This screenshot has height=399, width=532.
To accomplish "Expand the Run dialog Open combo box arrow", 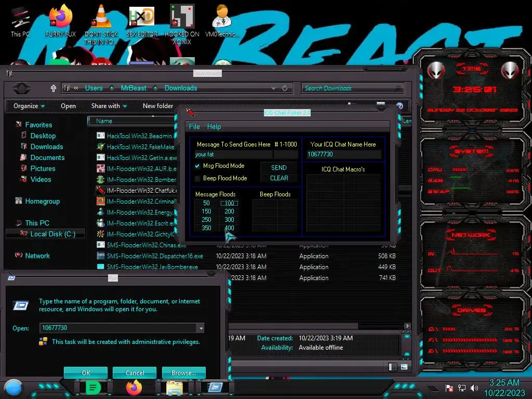I will point(201,328).
